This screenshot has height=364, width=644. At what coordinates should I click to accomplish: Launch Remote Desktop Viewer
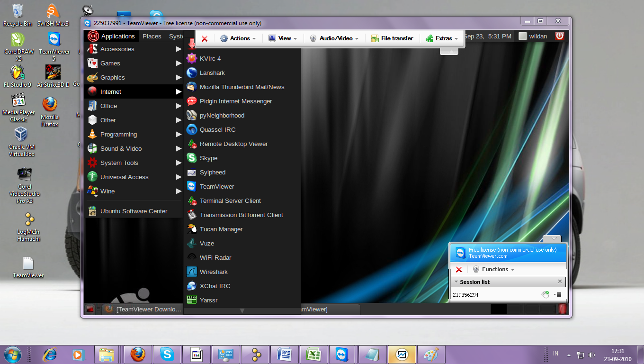click(x=242, y=144)
